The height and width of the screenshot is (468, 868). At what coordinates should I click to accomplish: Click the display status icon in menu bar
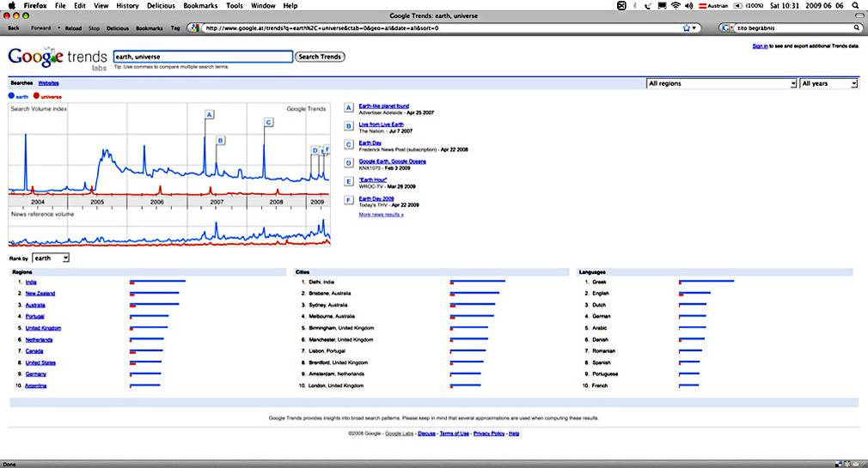tap(662, 5)
